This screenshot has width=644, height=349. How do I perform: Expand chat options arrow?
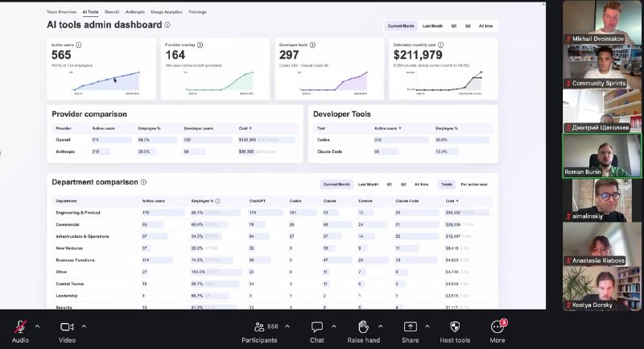pyautogui.click(x=334, y=326)
